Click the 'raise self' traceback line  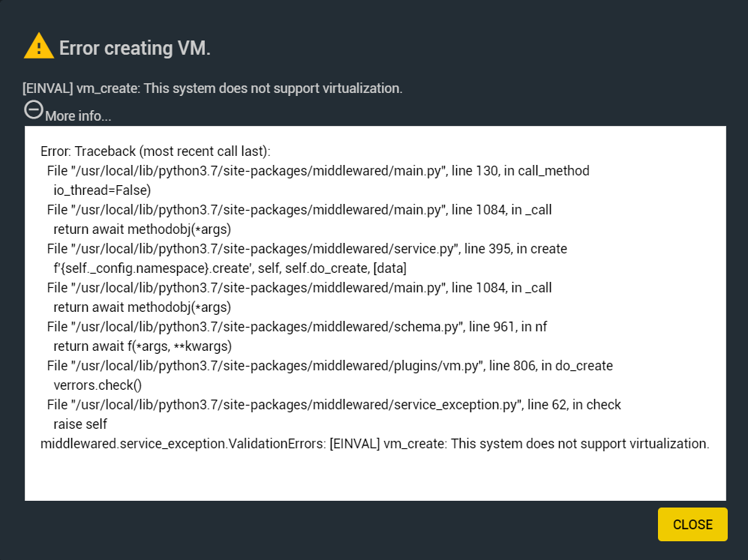point(80,424)
